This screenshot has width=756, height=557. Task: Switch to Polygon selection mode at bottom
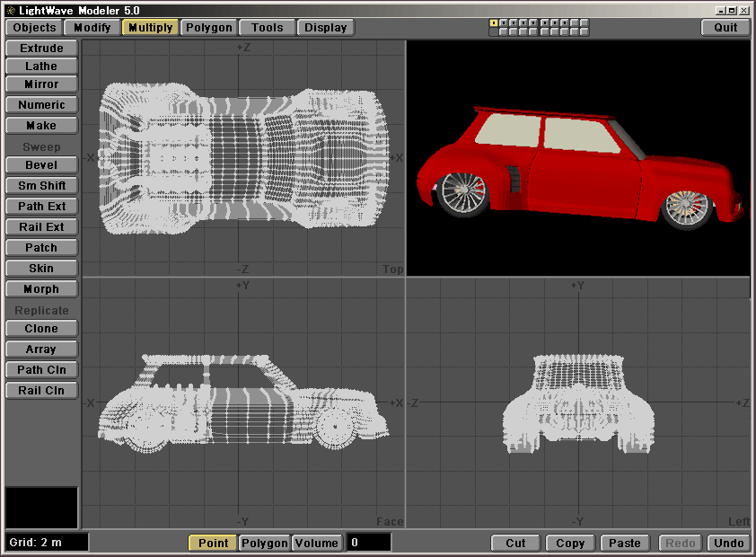[264, 543]
